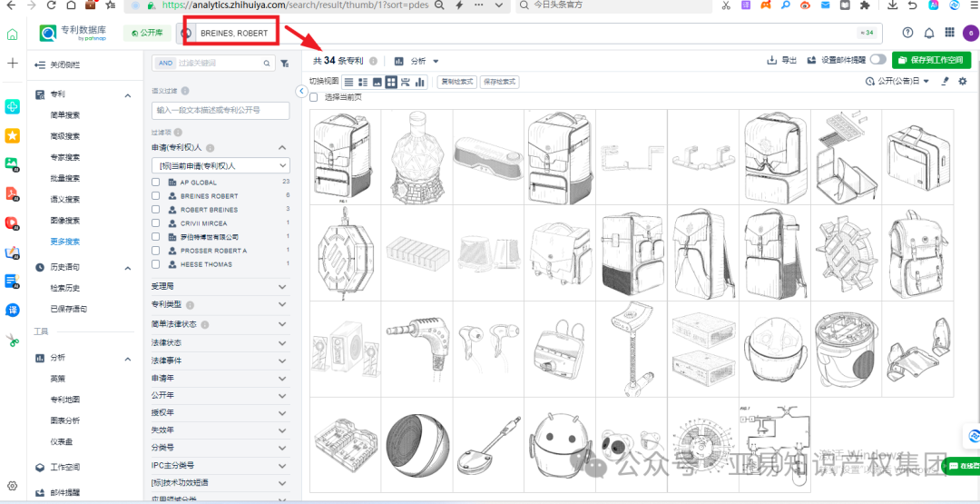Toggle the AND operator in keyword filter
980x504 pixels.
point(165,64)
